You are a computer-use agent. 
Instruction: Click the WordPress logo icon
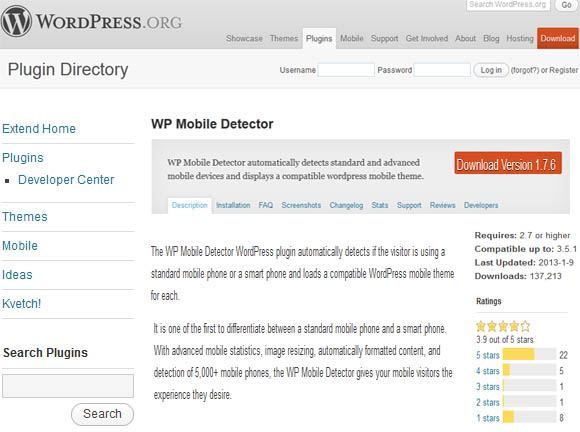coord(17,21)
